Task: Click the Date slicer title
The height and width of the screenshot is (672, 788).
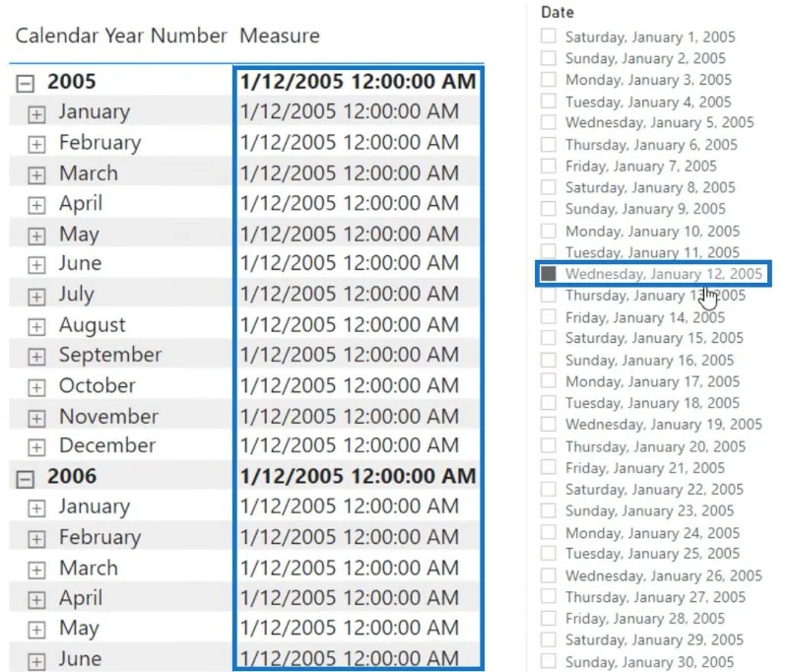Action: click(557, 12)
